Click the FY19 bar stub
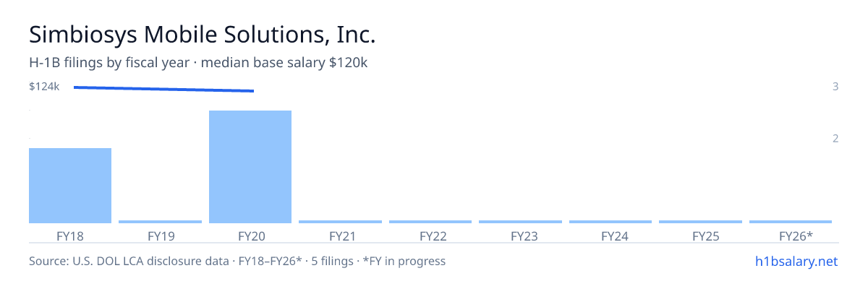Viewport: 868px width, 289px height. [x=161, y=222]
